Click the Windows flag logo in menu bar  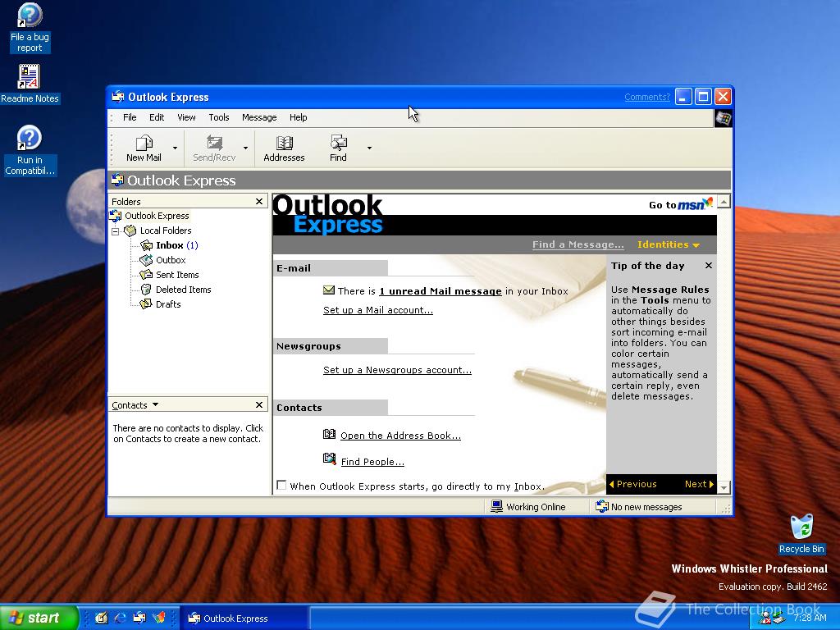pos(723,118)
